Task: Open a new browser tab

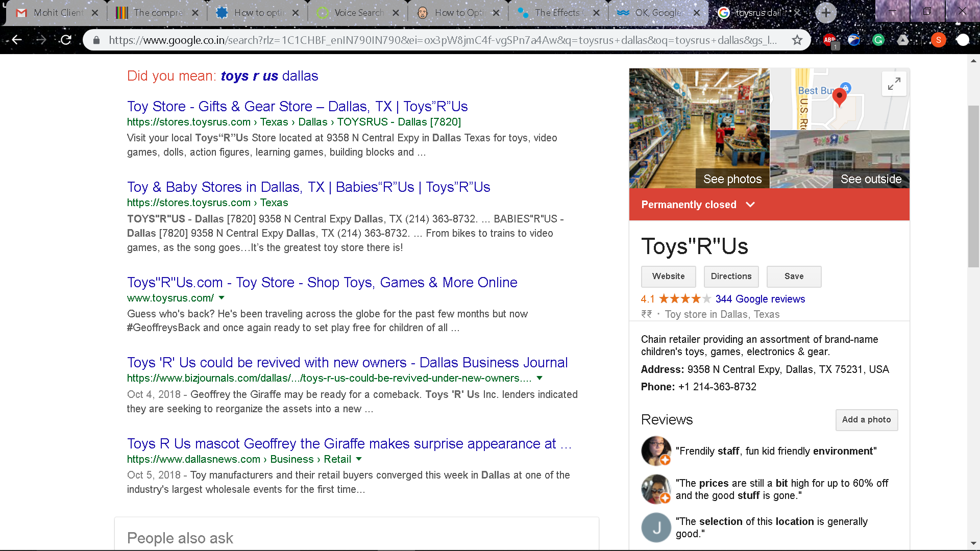Action: [826, 13]
